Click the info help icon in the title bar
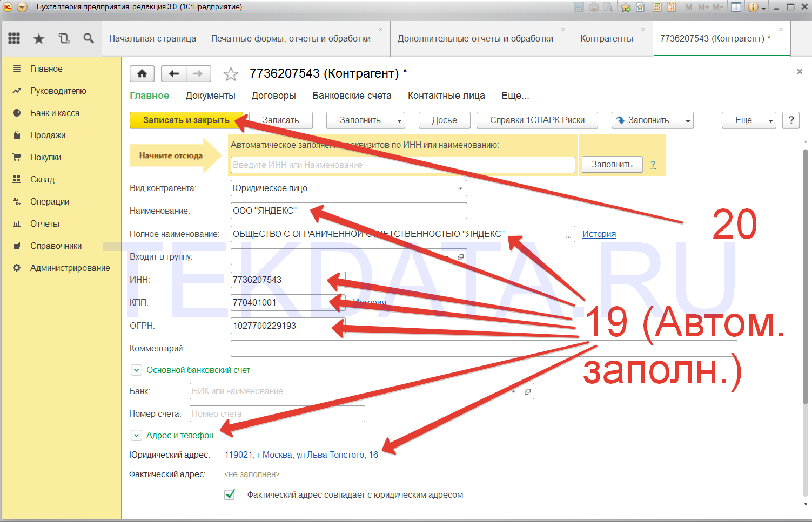This screenshot has height=522, width=812. pyautogui.click(x=753, y=7)
